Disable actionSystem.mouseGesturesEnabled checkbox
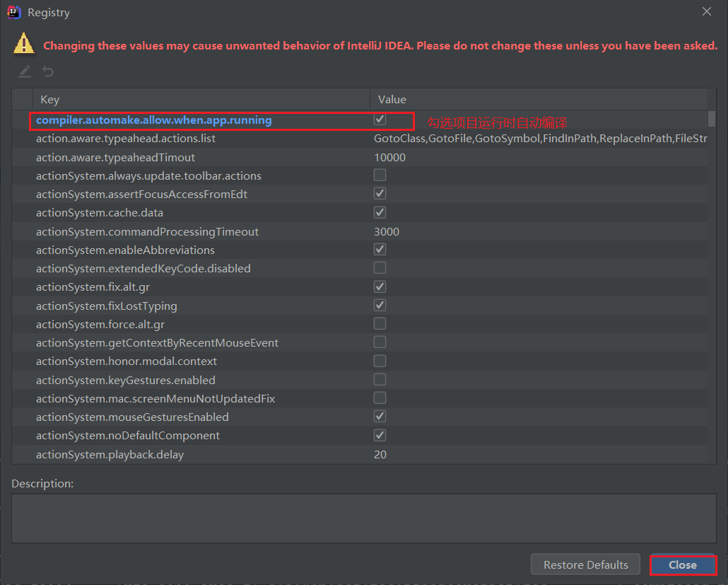Screen dimensions: 728x585 (380, 417)
